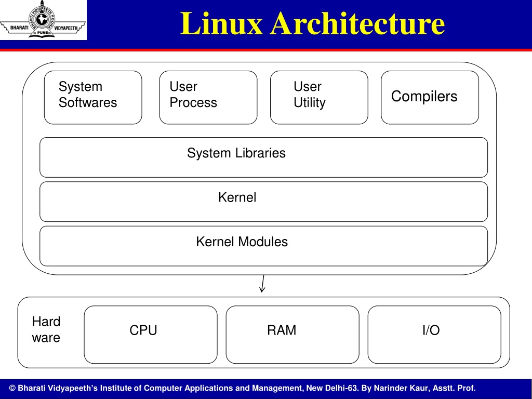
Task: Click the 'System Softwares' box
Action: coord(93,97)
